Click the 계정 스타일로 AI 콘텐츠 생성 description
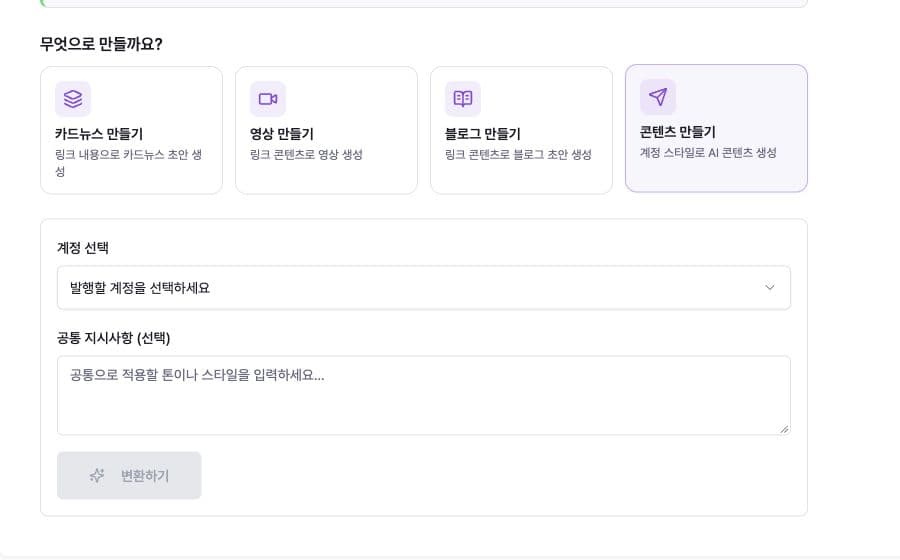This screenshot has height=560, width=900. click(708, 153)
